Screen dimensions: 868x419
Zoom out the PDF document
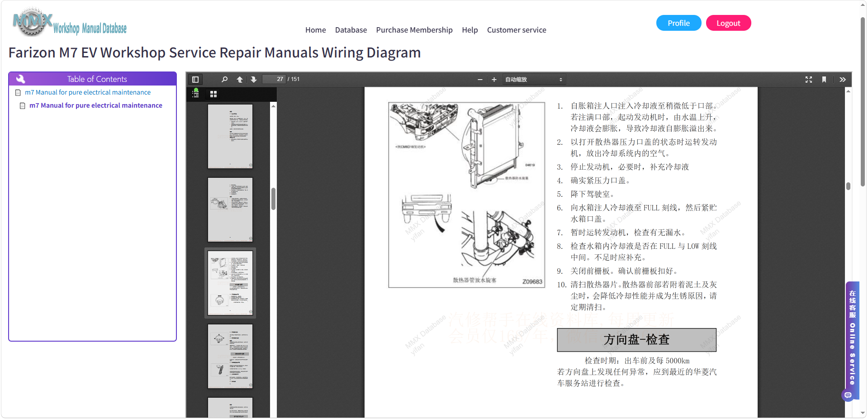point(480,80)
